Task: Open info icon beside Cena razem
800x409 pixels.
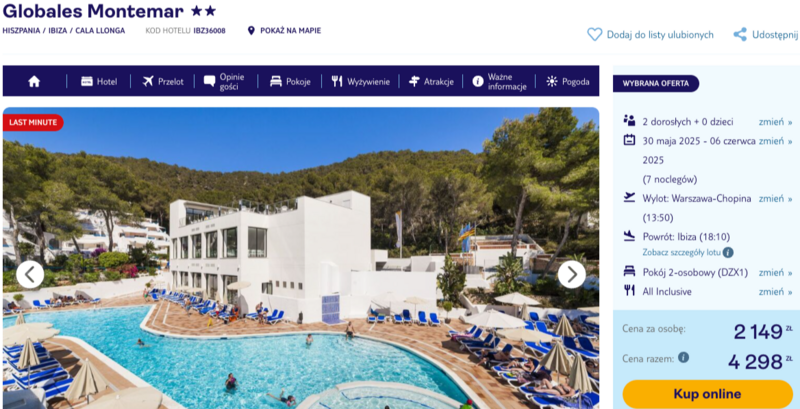Action: (683, 357)
